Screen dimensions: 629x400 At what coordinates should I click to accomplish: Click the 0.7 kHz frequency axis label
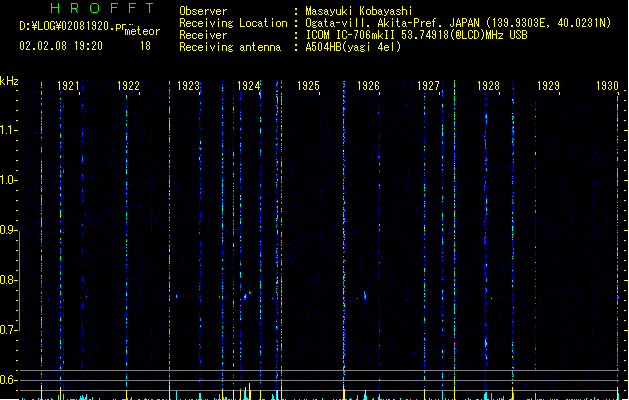[x=8, y=330]
